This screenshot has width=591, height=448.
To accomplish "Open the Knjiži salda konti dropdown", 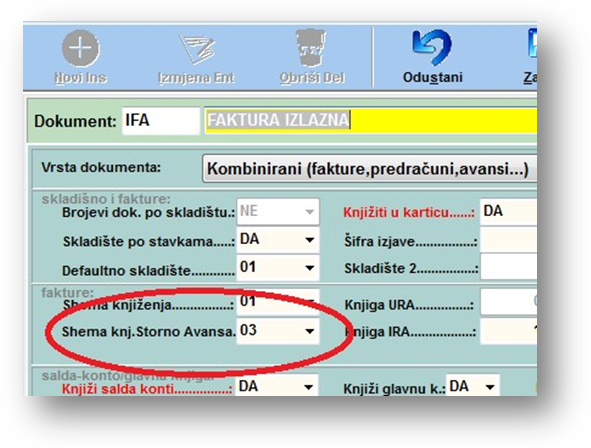I will [x=308, y=387].
